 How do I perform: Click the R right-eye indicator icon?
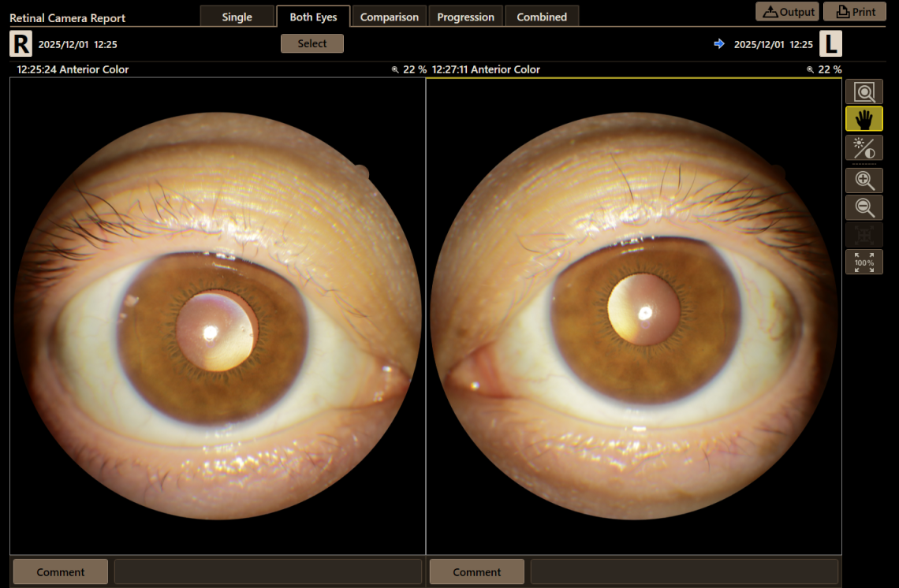point(20,44)
